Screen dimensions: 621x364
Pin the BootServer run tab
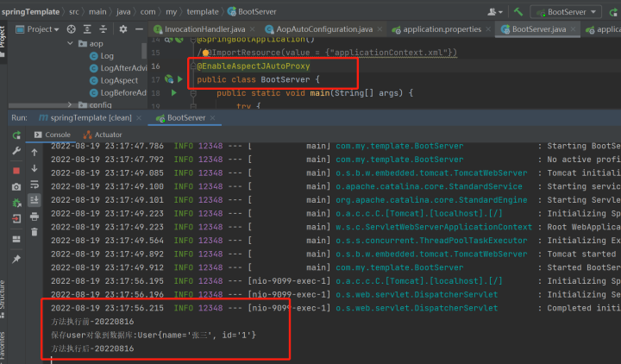tap(16, 259)
